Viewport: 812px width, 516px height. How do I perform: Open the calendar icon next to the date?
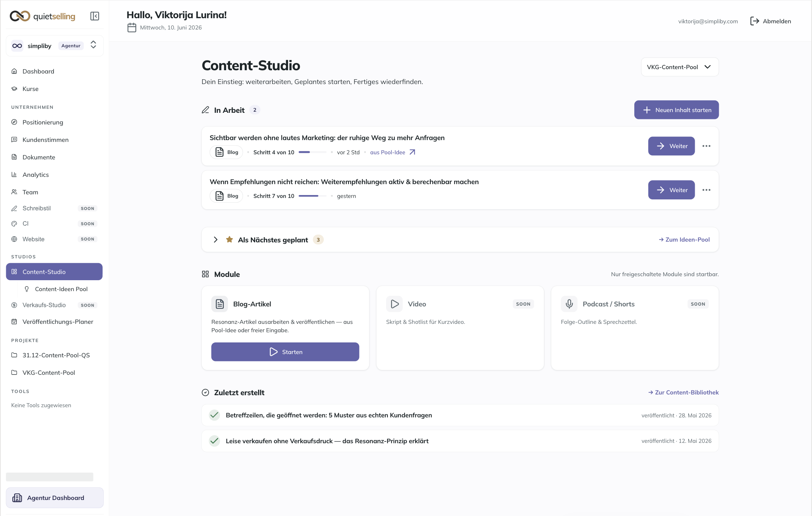pos(132,28)
